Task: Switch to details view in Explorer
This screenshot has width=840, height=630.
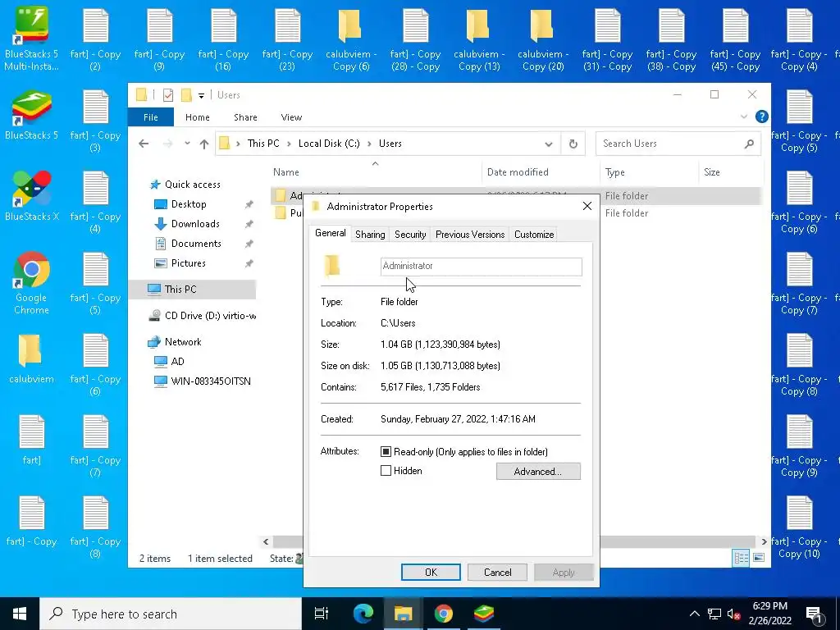Action: point(742,558)
